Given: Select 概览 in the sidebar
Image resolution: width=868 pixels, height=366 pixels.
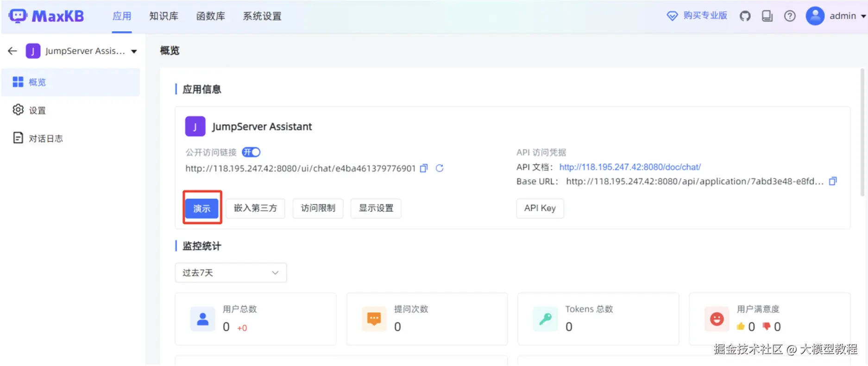Looking at the screenshot, I should click(71, 82).
